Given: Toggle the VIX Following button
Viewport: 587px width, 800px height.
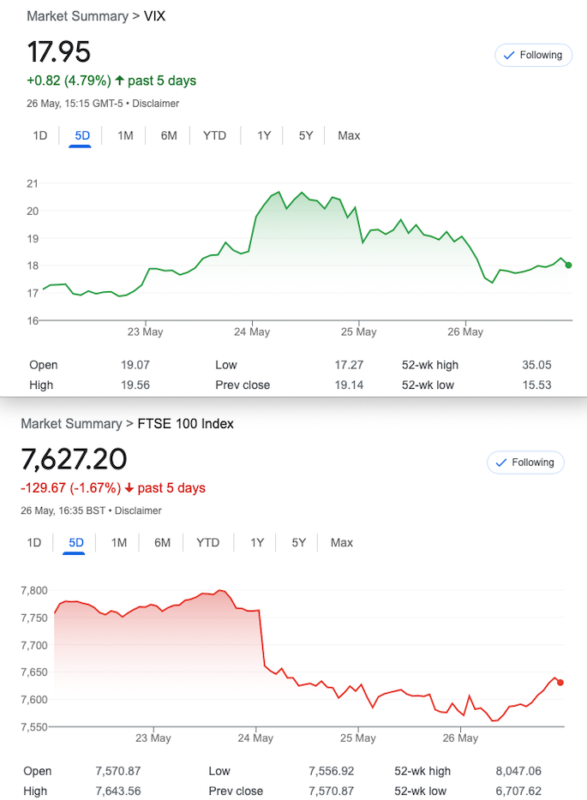Looking at the screenshot, I should click(x=533, y=55).
